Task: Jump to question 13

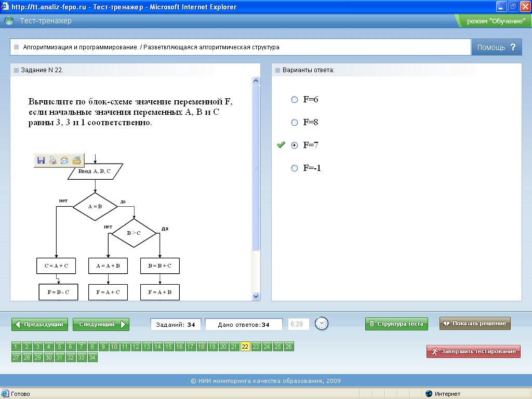Action: tap(147, 347)
